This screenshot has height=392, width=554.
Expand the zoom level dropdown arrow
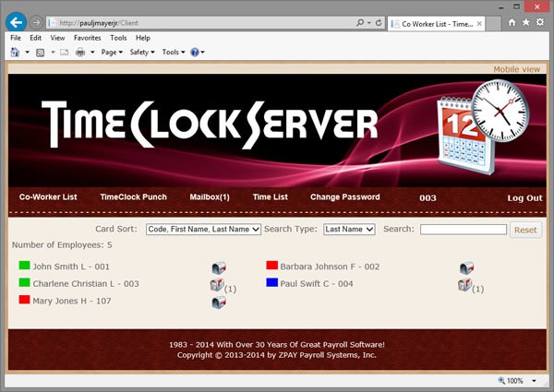pos(534,381)
